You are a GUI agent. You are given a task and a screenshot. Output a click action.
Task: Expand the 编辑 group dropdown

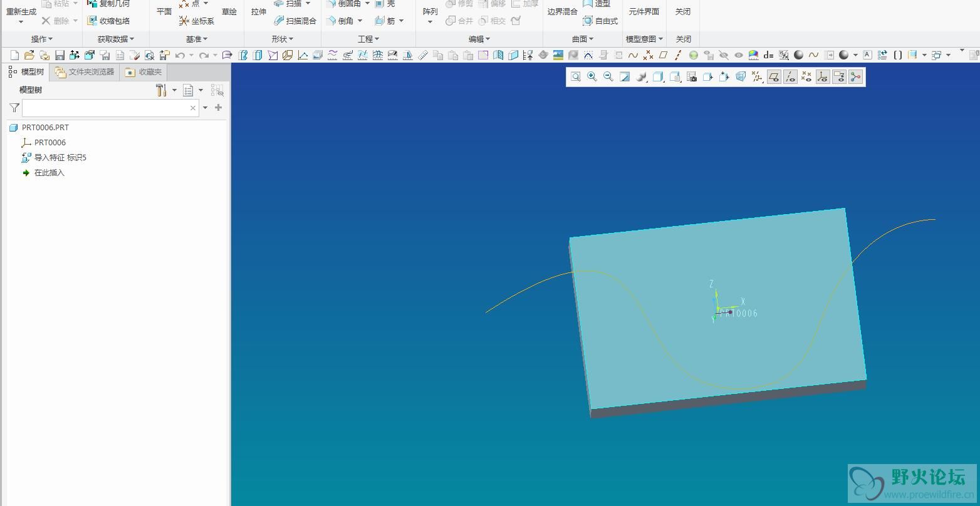pyautogui.click(x=479, y=39)
